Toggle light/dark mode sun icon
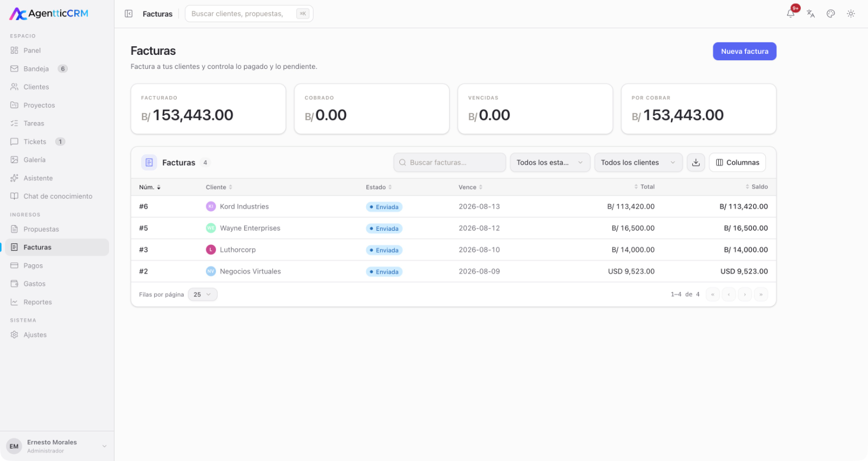The height and width of the screenshot is (461, 868). click(x=851, y=14)
